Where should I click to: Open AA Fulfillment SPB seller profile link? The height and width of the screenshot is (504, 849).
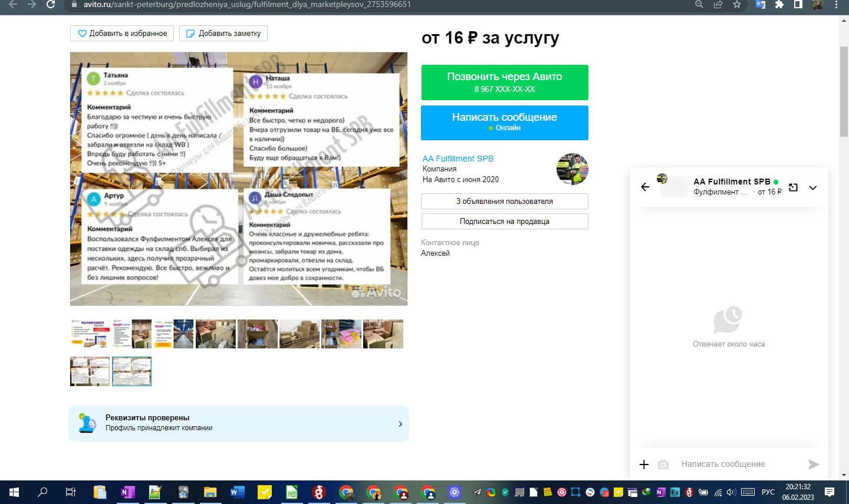(x=458, y=159)
